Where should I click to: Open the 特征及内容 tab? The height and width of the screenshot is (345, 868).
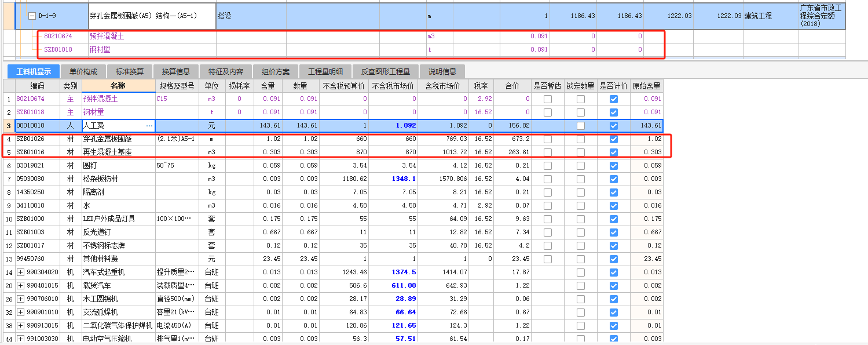click(x=226, y=72)
